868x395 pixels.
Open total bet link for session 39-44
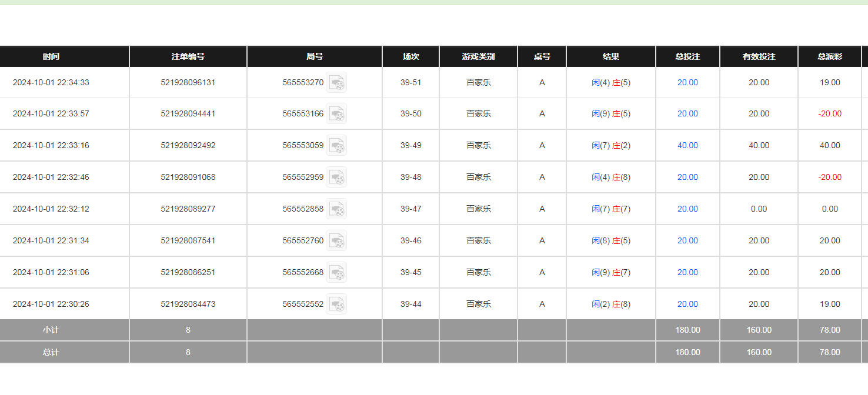click(x=687, y=304)
